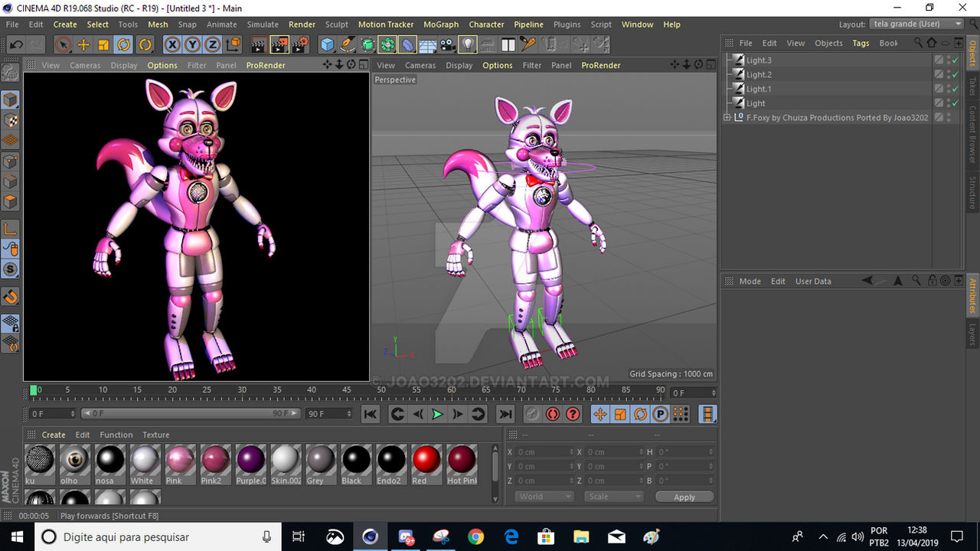
Task: Enable the Magnet snapping tool
Action: pos(10,296)
